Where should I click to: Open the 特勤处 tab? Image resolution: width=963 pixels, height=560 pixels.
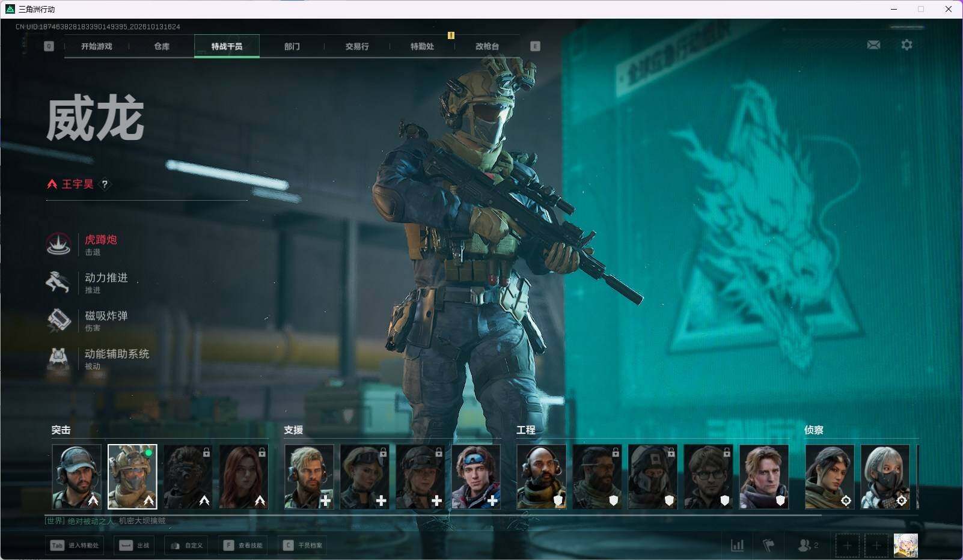(x=422, y=46)
